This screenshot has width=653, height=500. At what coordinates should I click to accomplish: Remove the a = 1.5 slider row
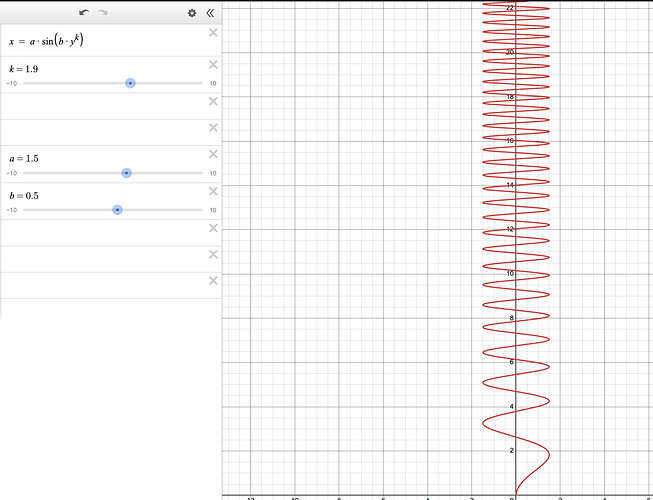(213, 154)
